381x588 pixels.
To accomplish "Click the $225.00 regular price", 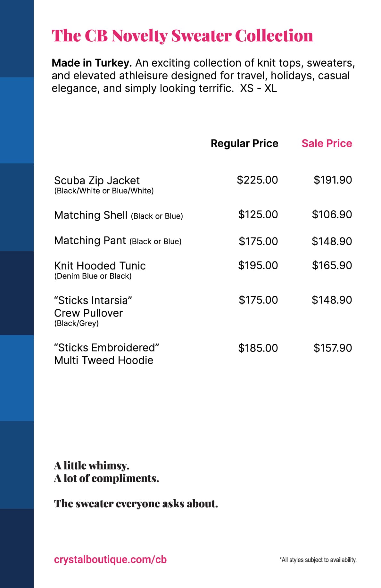I will [257, 180].
